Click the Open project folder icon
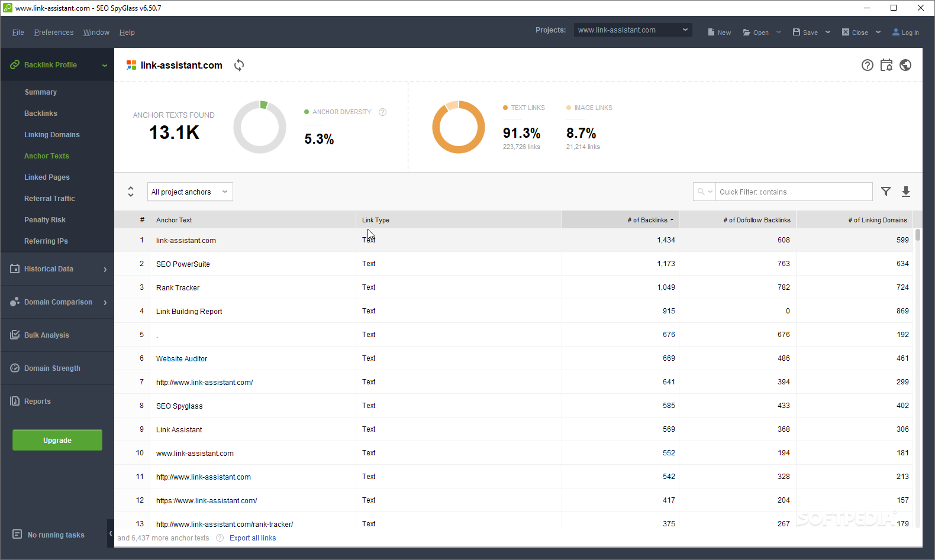This screenshot has height=560, width=935. pyautogui.click(x=747, y=33)
